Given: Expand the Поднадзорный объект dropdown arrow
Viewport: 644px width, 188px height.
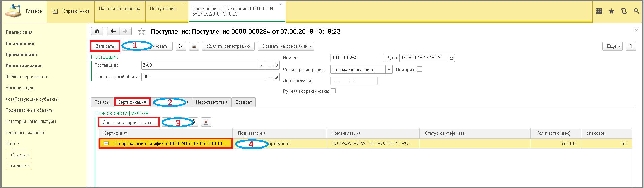Looking at the screenshot, I should point(269,77).
